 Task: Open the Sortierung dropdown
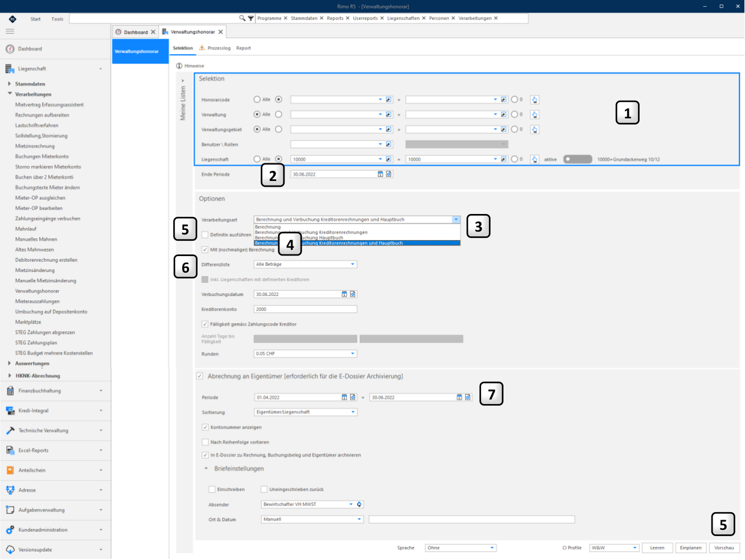(353, 412)
